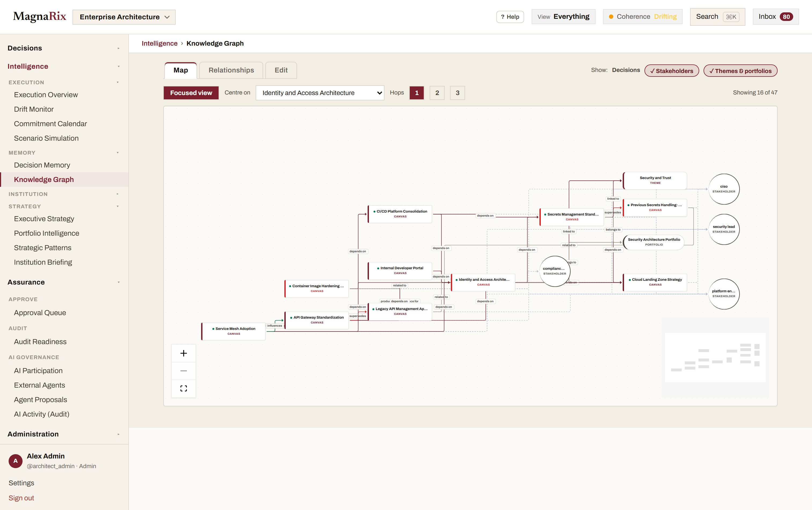Set hops to 2
Image resolution: width=812 pixels, height=510 pixels.
(437, 93)
